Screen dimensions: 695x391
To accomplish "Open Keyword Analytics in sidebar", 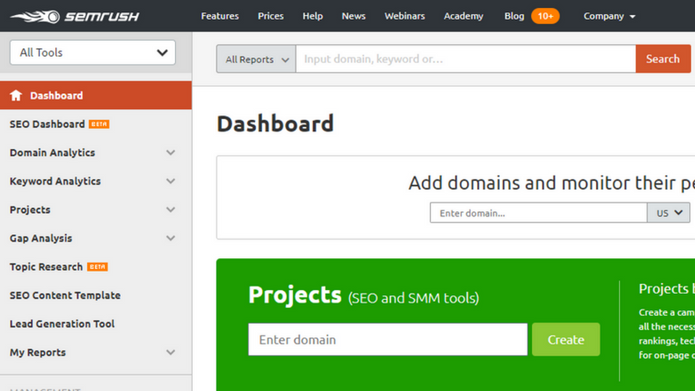I will click(x=55, y=181).
